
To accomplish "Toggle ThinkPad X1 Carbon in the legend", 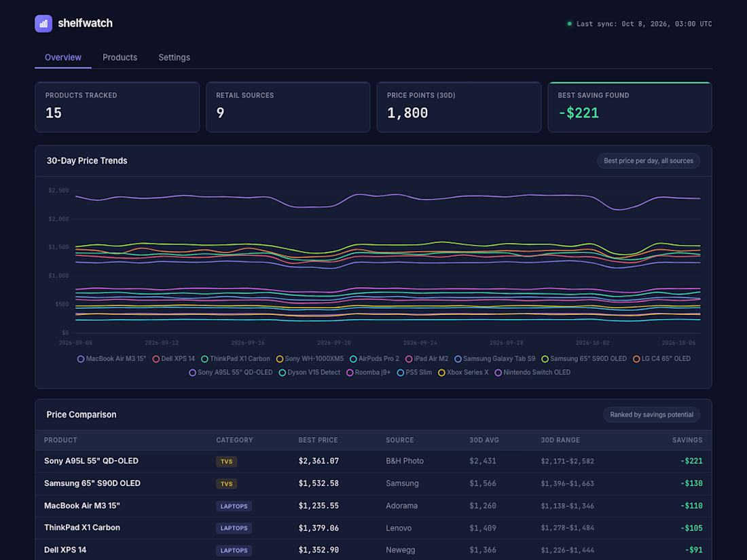I will click(x=236, y=358).
